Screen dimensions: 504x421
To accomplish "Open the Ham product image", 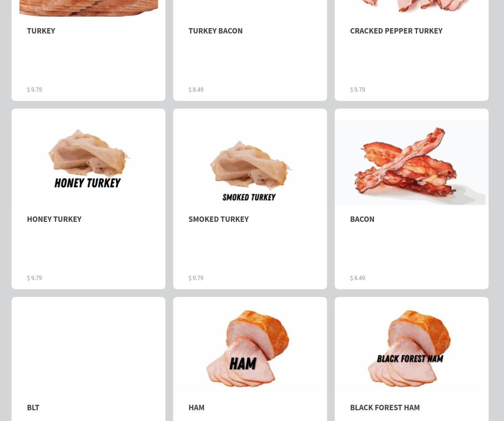I will point(250,351).
